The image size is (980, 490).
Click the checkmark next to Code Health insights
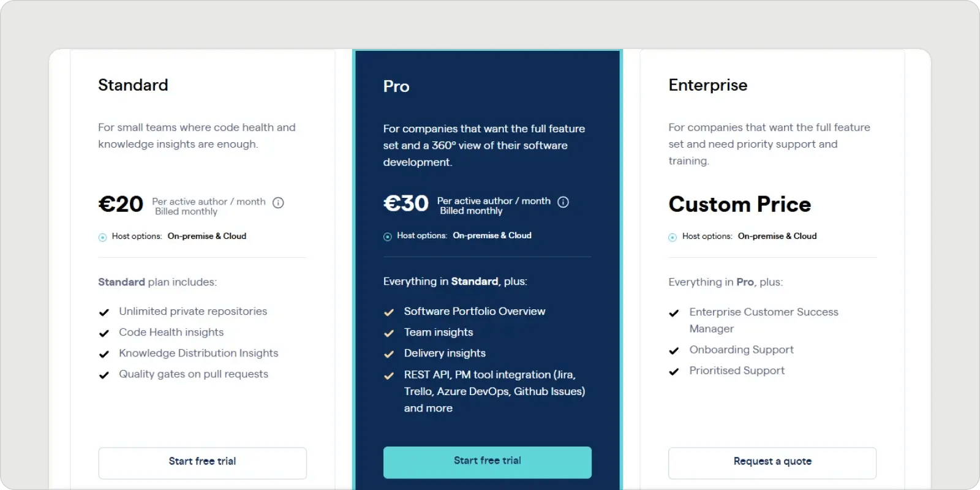click(104, 333)
